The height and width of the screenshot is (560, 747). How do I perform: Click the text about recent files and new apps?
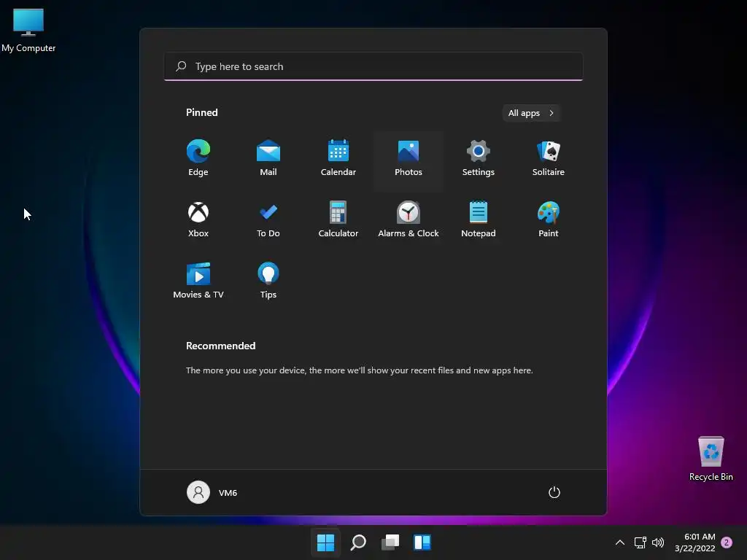359,370
